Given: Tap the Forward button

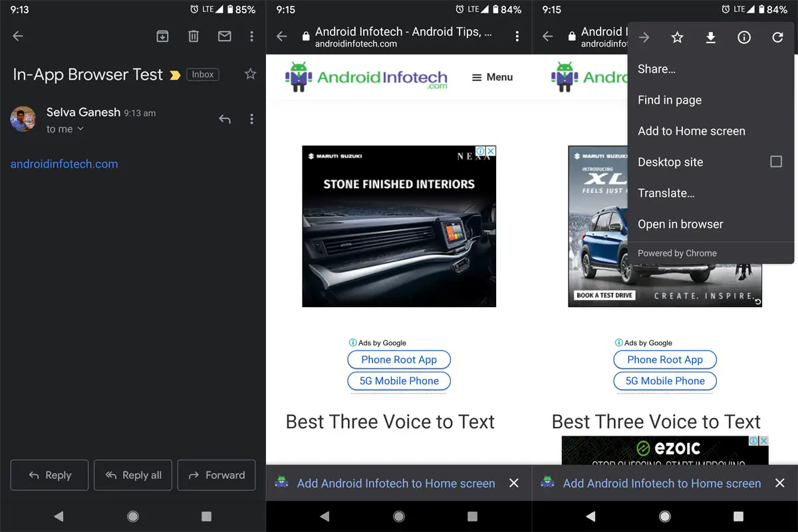Looking at the screenshot, I should point(217,475).
